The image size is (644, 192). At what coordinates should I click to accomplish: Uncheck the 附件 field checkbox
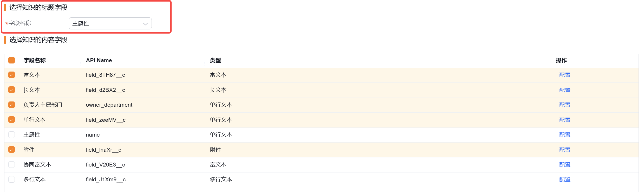tap(12, 150)
